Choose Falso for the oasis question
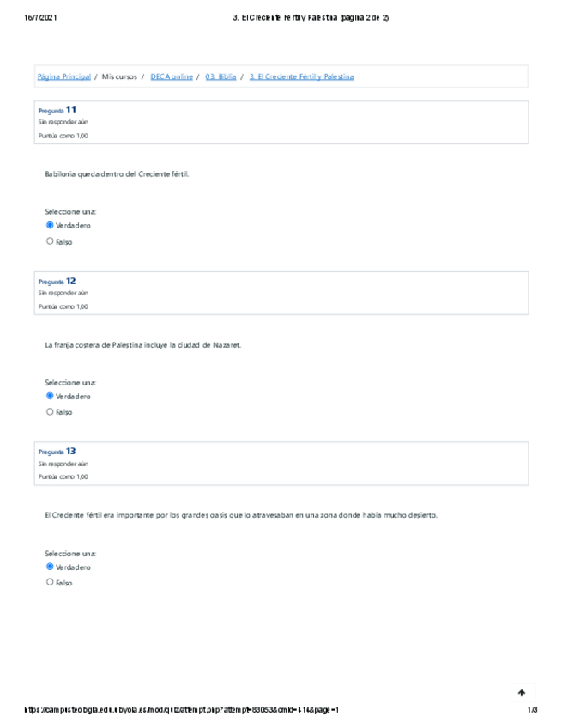Image resolution: width=562 pixels, height=728 pixels. [x=50, y=582]
